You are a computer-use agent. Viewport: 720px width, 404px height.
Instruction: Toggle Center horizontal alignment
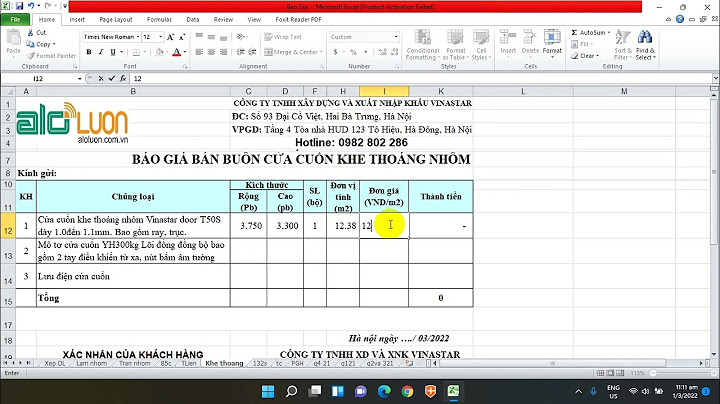211,52
